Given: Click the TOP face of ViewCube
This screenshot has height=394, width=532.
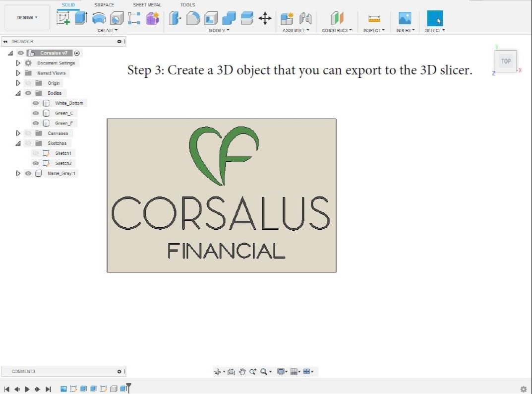Looking at the screenshot, I should click(506, 62).
